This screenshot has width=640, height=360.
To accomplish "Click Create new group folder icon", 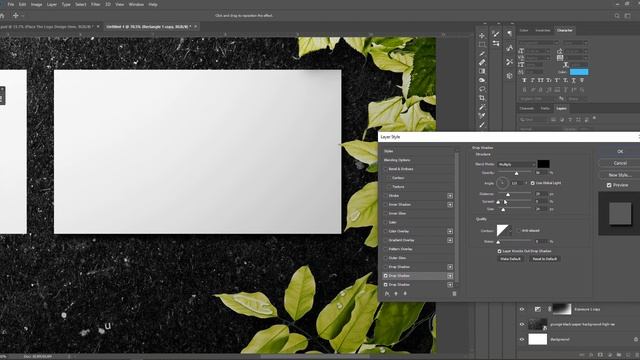I will [x=619, y=355].
